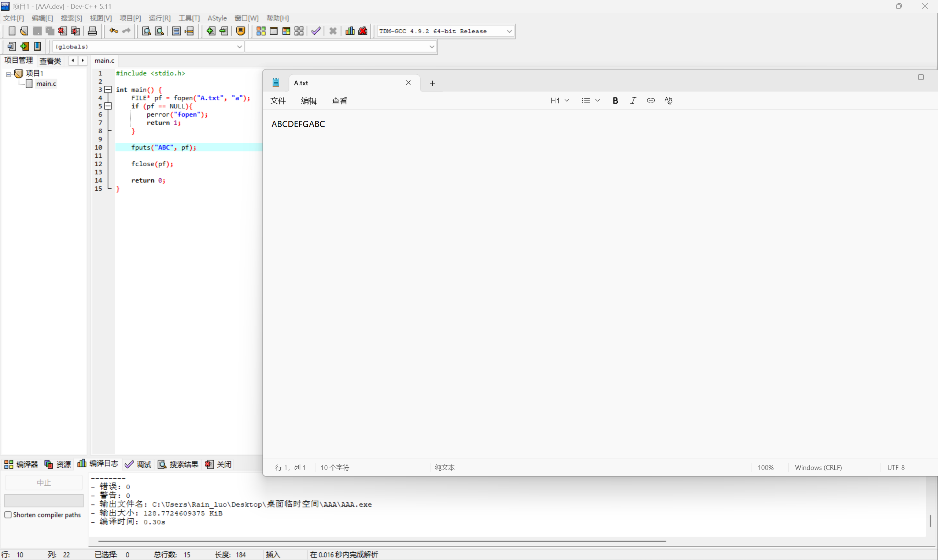
Task: Collapse the if-block fold on line 5
Action: (x=108, y=106)
